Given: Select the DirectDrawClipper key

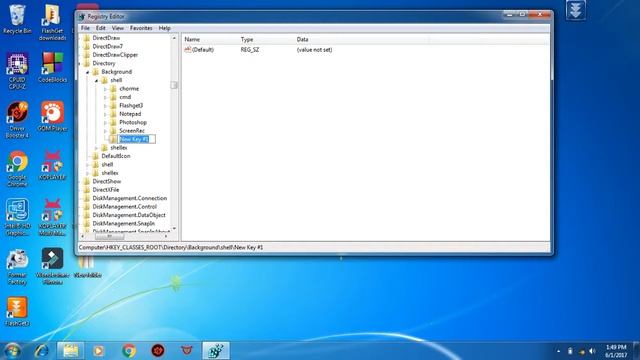Looking at the screenshot, I should 115,55.
